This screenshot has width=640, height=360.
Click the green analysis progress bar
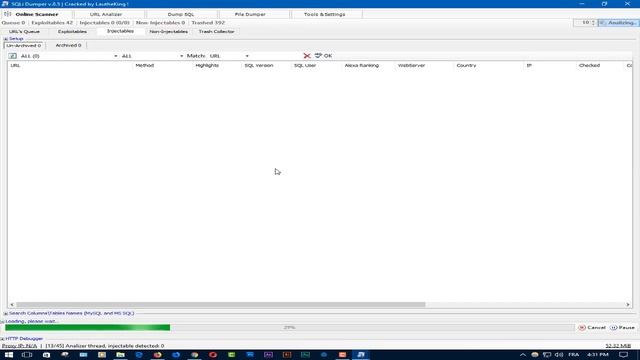pos(289,328)
